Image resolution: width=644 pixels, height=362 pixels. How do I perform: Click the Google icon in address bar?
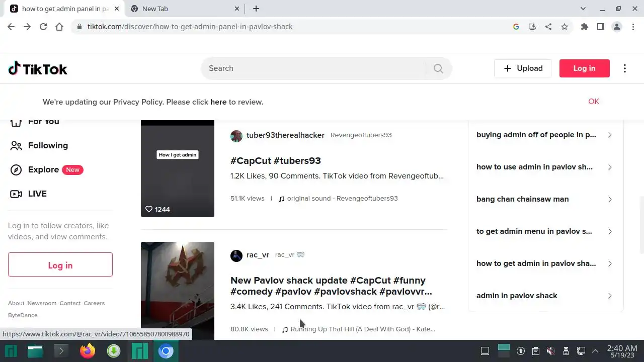coord(516,27)
